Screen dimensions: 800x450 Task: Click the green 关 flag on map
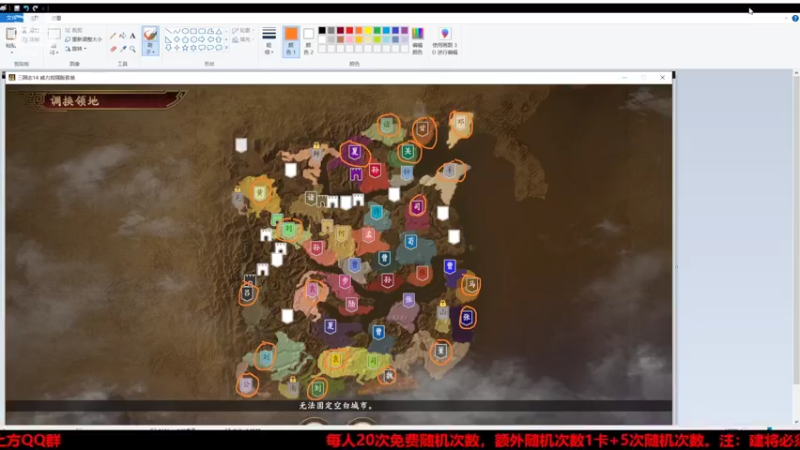[x=408, y=151]
